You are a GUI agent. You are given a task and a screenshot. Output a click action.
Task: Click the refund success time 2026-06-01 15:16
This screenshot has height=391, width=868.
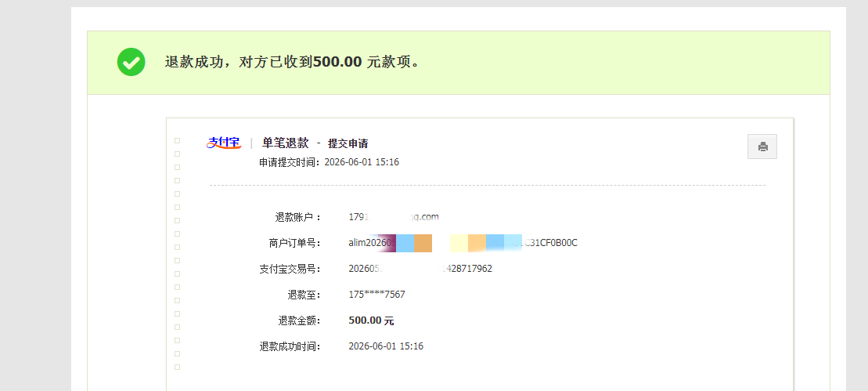pyautogui.click(x=386, y=346)
